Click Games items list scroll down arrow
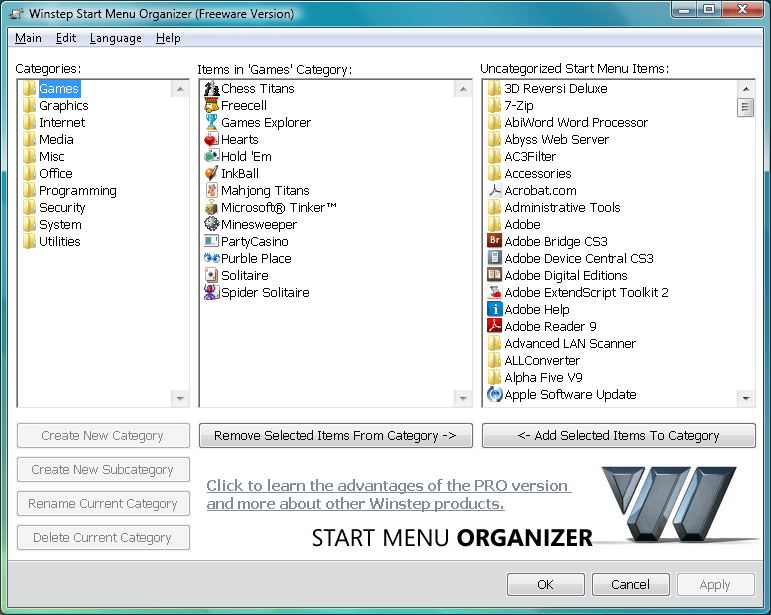This screenshot has height=615, width=771. [463, 398]
